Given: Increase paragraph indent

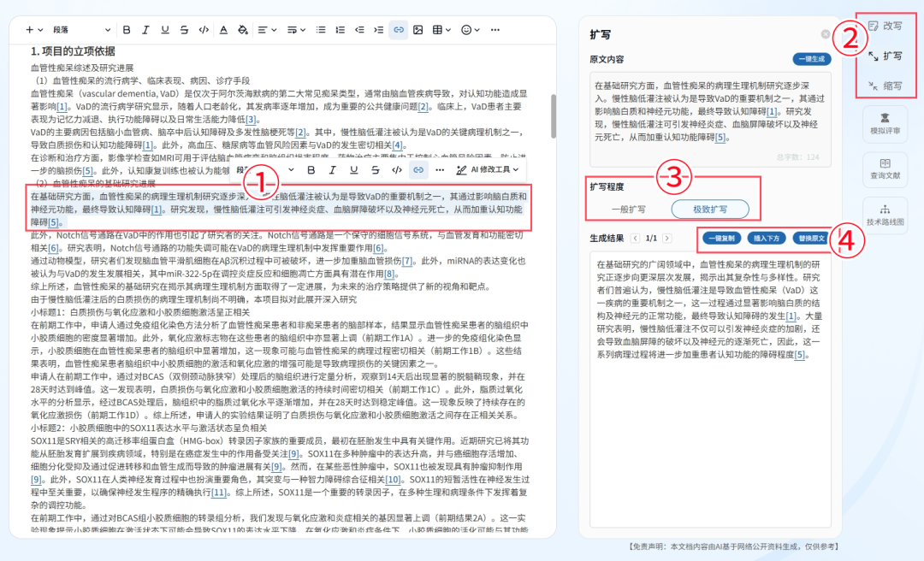Looking at the screenshot, I should point(379,30).
